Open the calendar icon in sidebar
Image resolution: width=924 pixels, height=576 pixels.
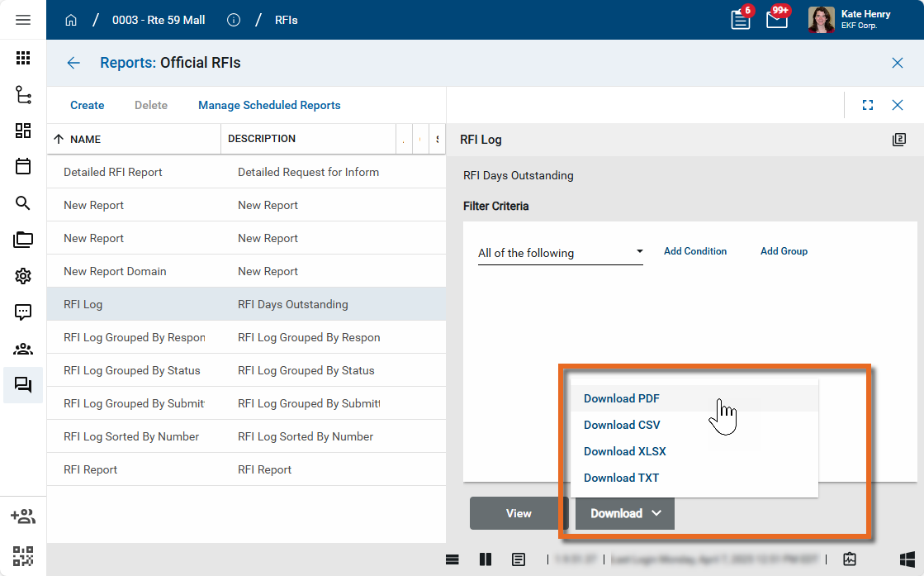(23, 166)
